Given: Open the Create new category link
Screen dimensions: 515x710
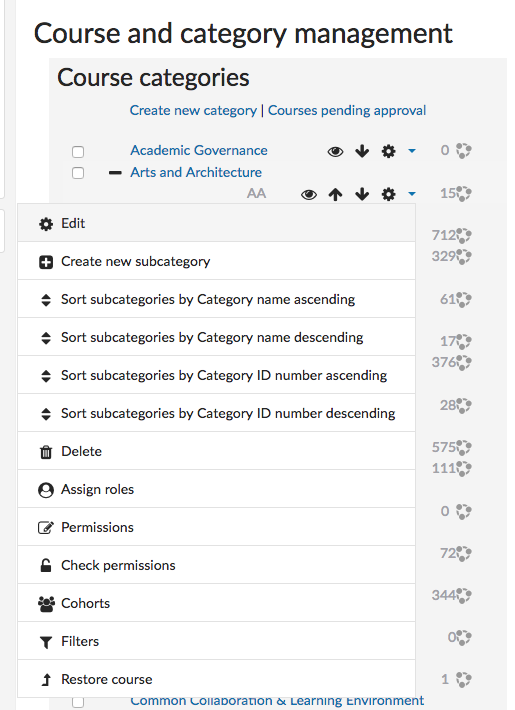Looking at the screenshot, I should 193,110.
